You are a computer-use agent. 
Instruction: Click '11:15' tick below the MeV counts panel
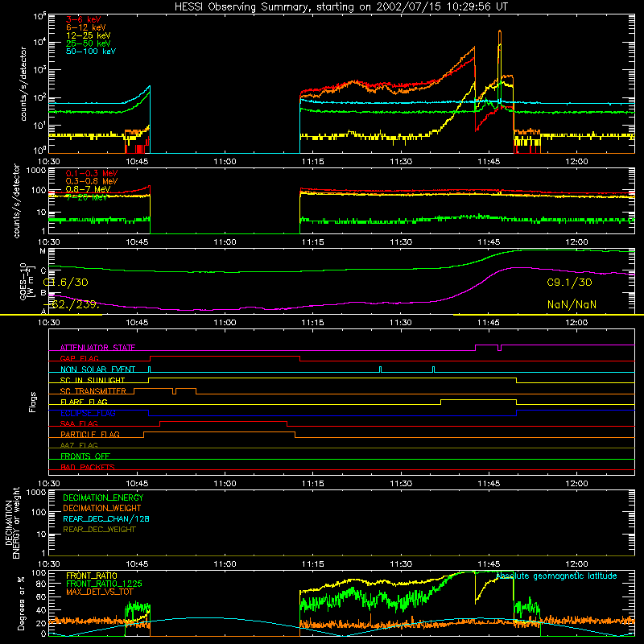312,242
